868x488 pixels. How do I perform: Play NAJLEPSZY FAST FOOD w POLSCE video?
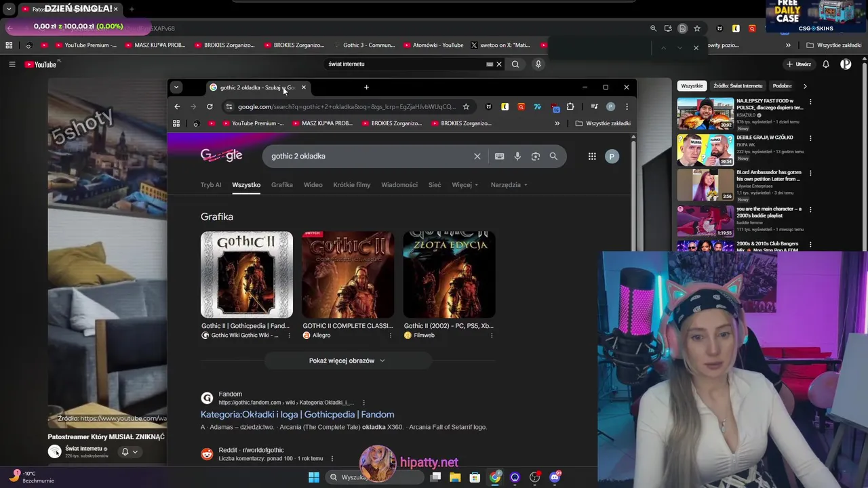(705, 114)
